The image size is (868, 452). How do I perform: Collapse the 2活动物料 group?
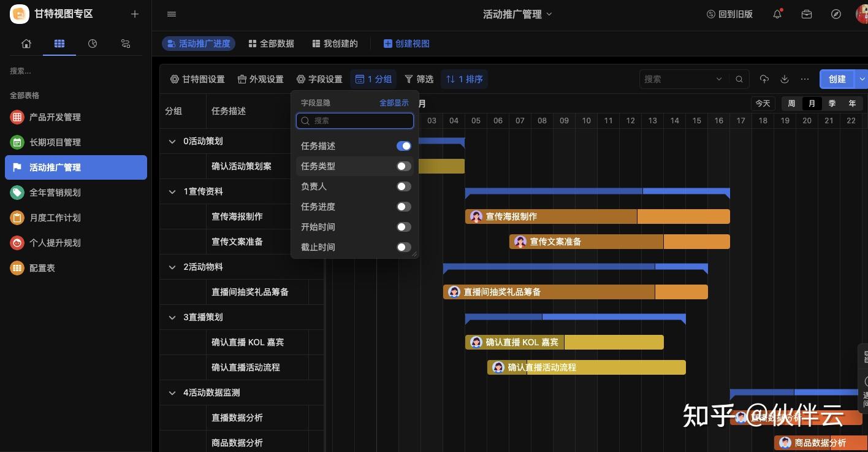pos(172,267)
